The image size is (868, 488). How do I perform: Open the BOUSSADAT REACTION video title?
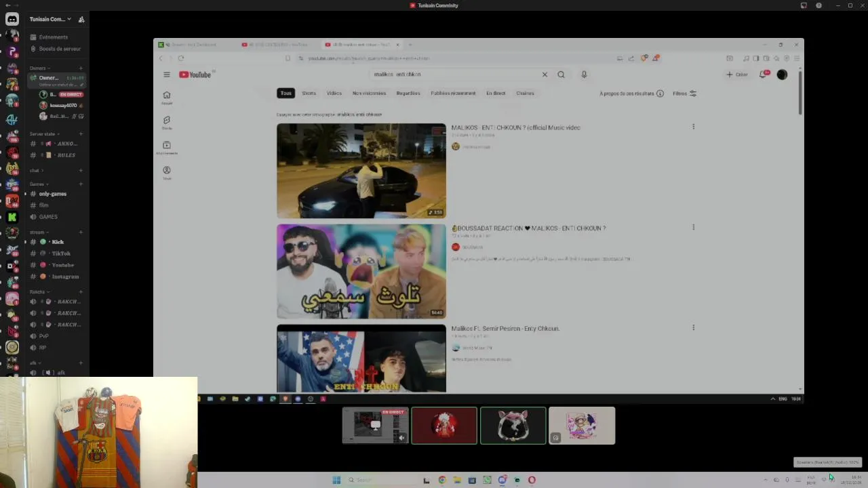coord(528,228)
